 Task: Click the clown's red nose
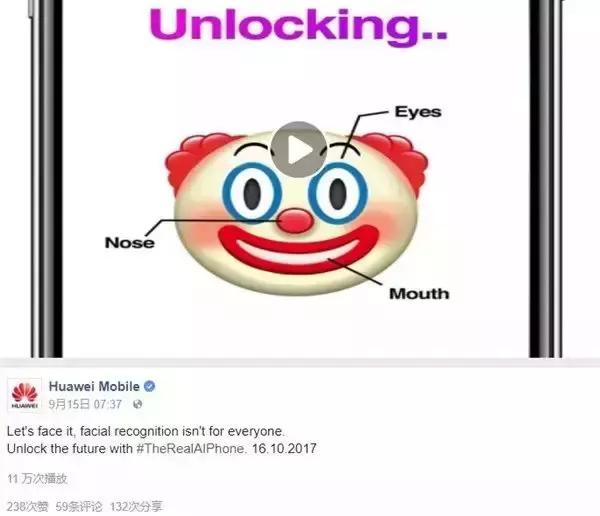(x=295, y=221)
